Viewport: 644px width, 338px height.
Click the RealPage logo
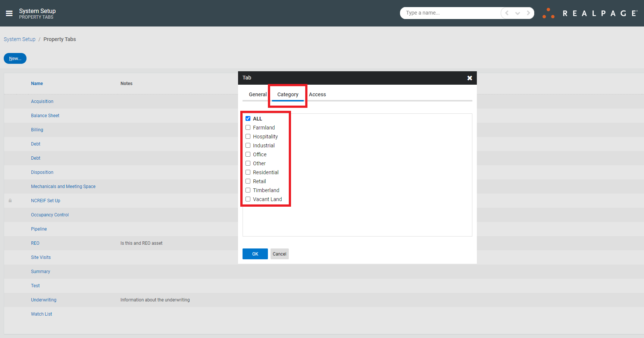pyautogui.click(x=590, y=13)
